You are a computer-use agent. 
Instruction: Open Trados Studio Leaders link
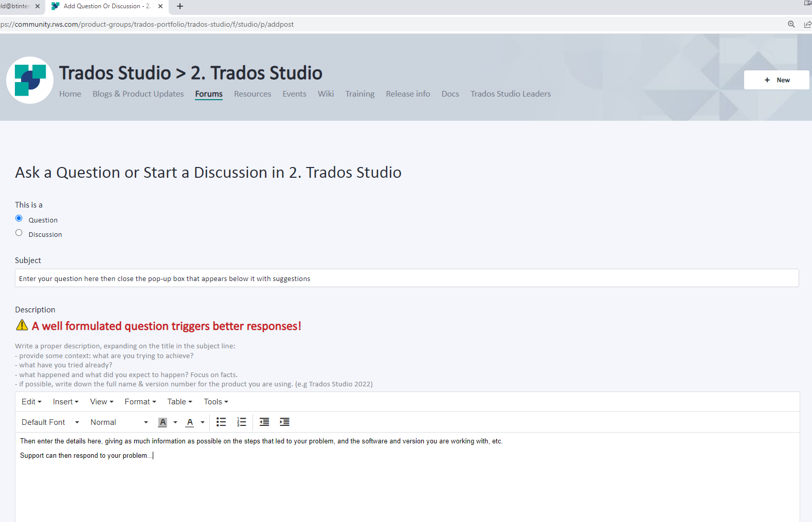511,94
